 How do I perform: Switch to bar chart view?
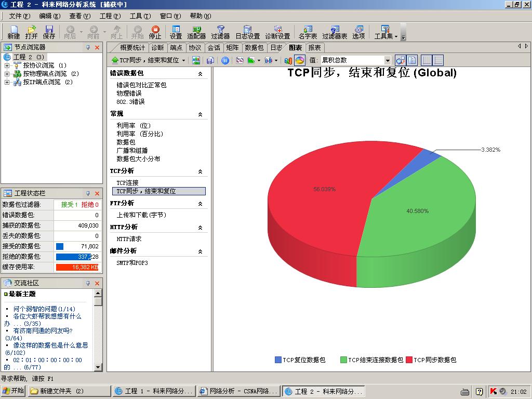point(288,60)
